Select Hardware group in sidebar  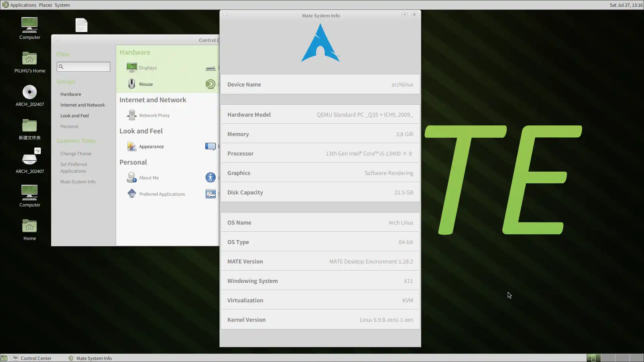[x=71, y=94]
